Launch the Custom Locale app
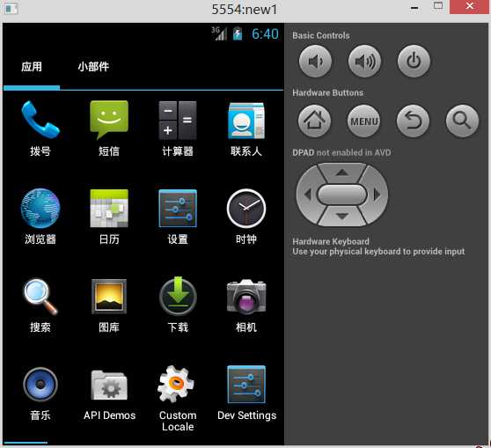The width and height of the screenshot is (491, 448). point(176,385)
